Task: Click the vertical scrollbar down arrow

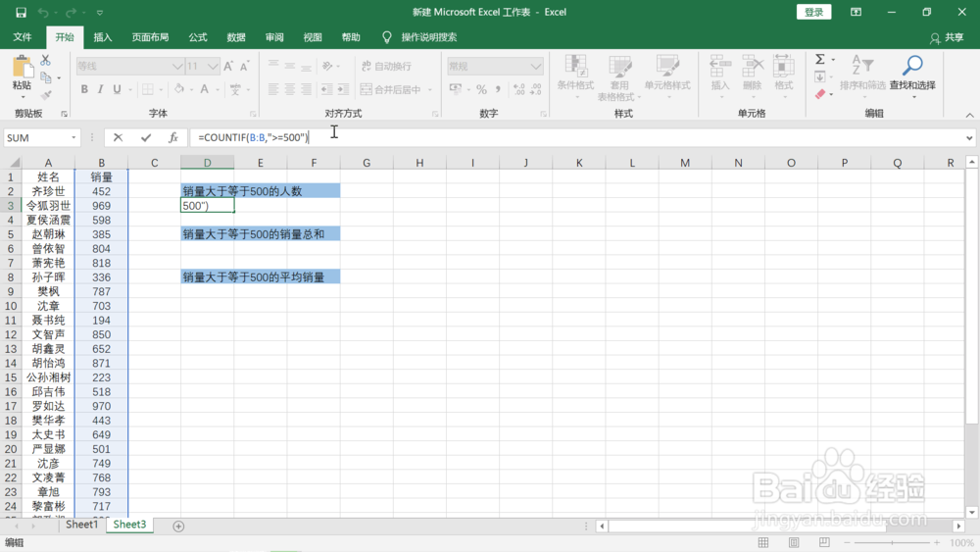Action: [x=971, y=512]
